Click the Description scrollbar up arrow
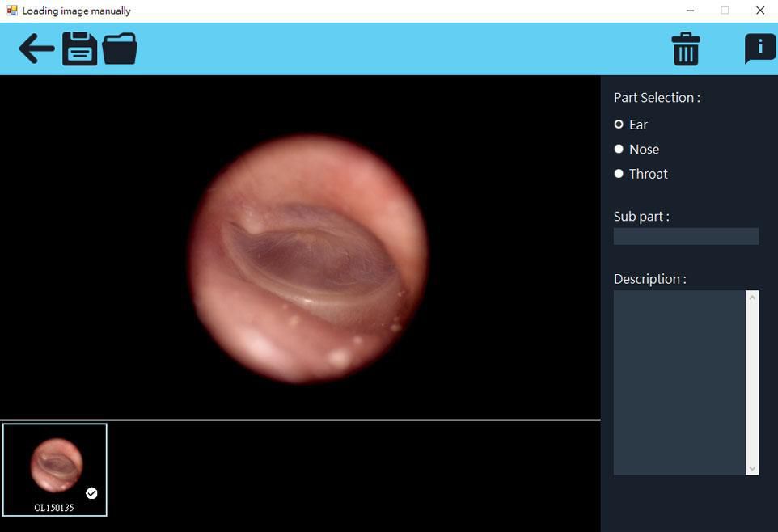This screenshot has height=532, width=778. [752, 298]
